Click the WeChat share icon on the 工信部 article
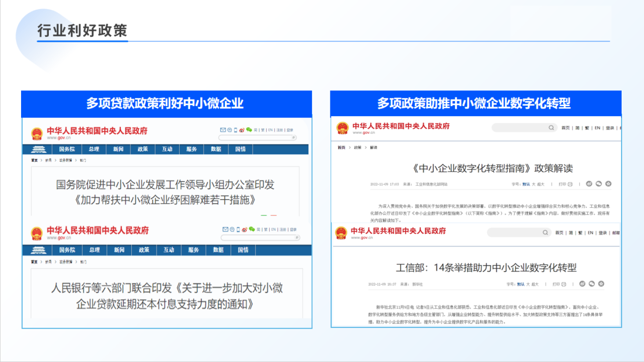The height and width of the screenshot is (362, 644). click(592, 284)
